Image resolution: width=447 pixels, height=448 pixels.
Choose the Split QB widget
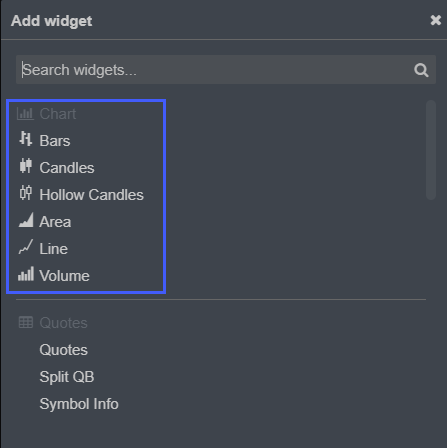coord(67,377)
